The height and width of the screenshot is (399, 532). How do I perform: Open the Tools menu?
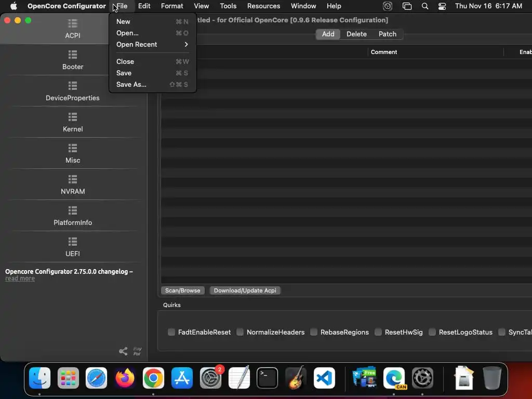(x=228, y=6)
